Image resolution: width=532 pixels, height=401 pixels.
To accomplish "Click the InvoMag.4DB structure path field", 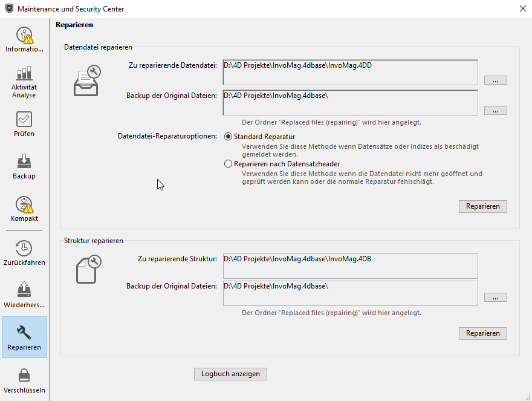I will (350, 265).
